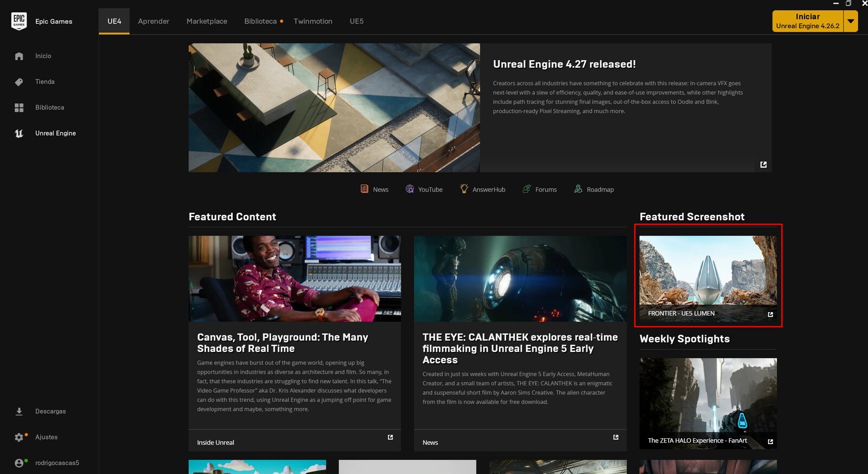This screenshot has height=474, width=868.
Task: Restore down the launcher window
Action: [x=849, y=3]
